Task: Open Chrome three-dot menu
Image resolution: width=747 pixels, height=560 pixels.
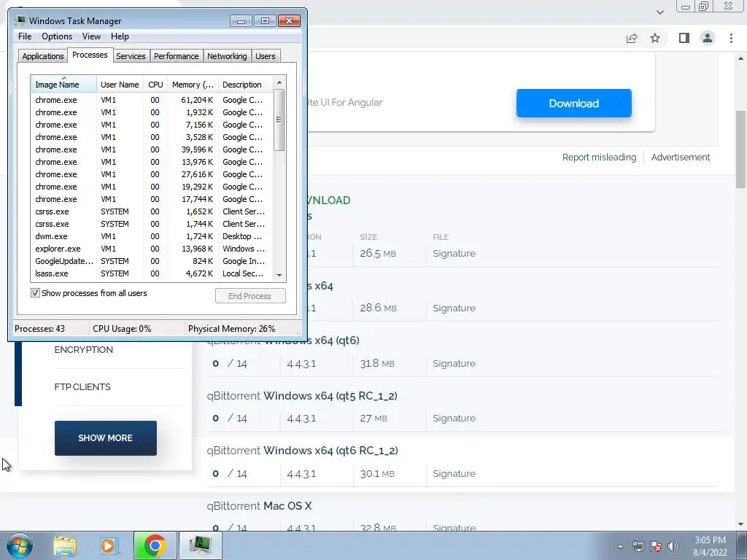Action: click(731, 38)
